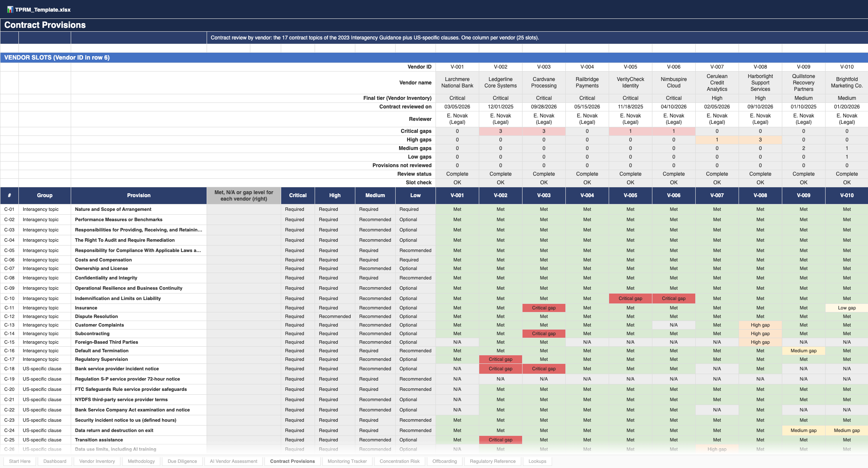Select the Quillstone Recovery Partners cell
868x468 pixels.
click(804, 83)
